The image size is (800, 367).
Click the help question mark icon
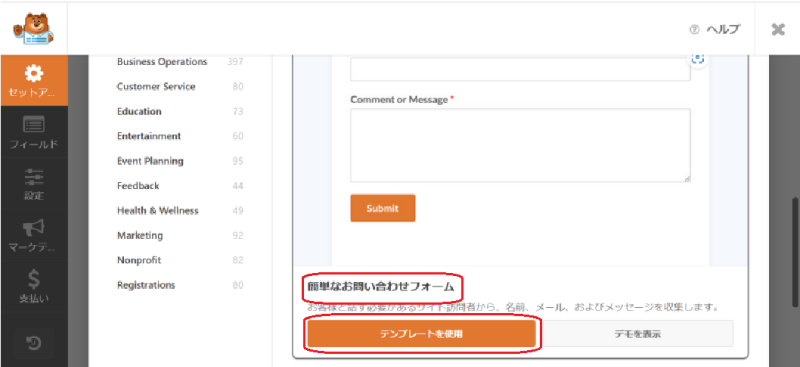tap(694, 30)
